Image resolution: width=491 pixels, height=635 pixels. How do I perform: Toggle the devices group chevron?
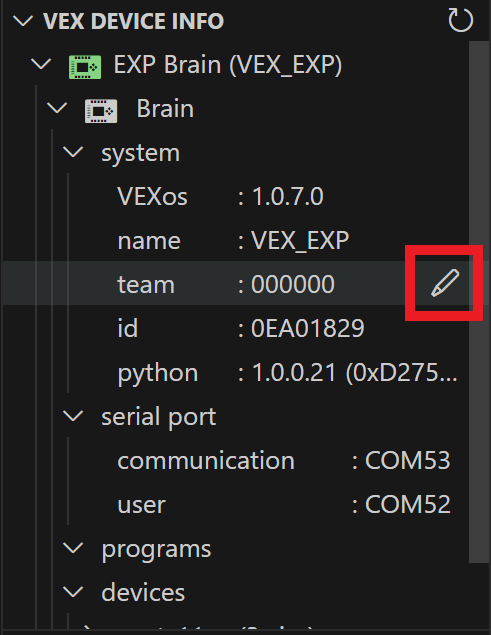coord(73,592)
